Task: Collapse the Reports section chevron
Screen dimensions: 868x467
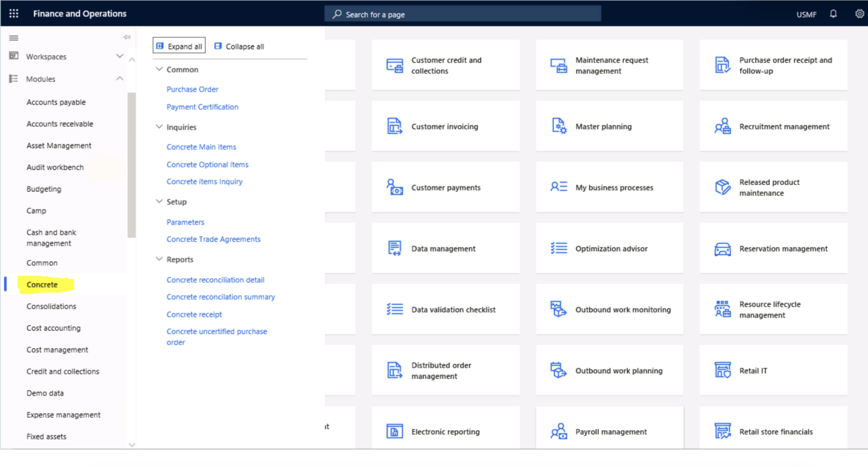Action: pos(159,259)
